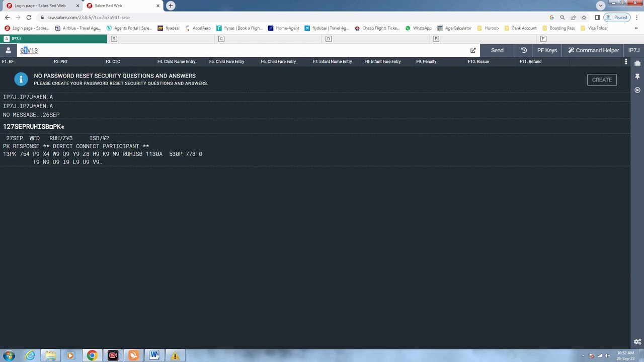644x362 pixels.
Task: Click CREATE for password security questions
Action: [x=602, y=79]
